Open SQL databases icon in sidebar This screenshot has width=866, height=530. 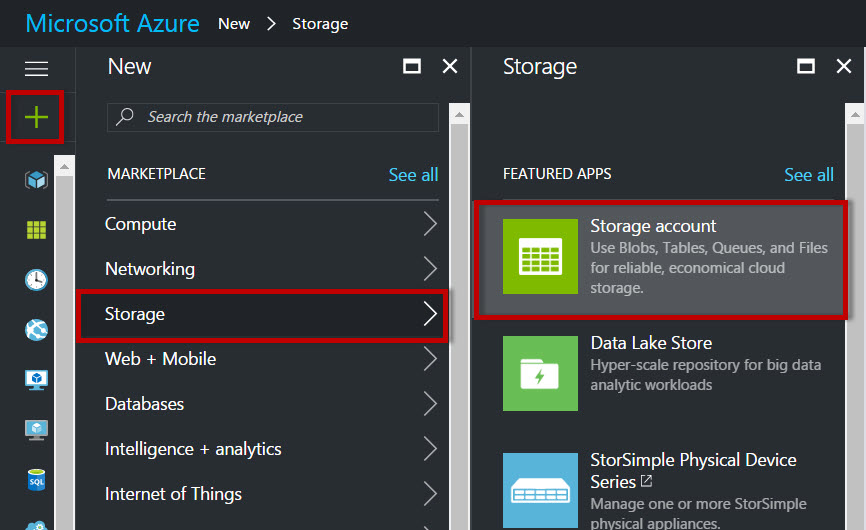(x=36, y=480)
